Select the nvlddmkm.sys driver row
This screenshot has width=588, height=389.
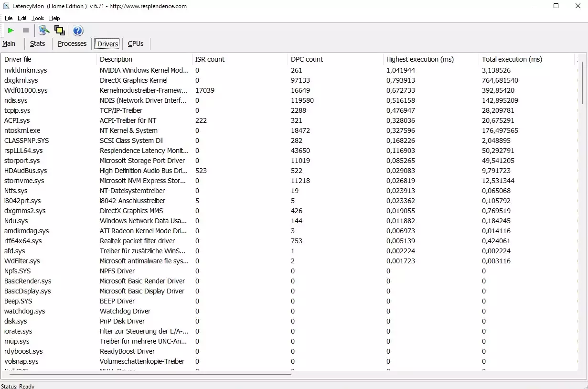click(x=26, y=70)
